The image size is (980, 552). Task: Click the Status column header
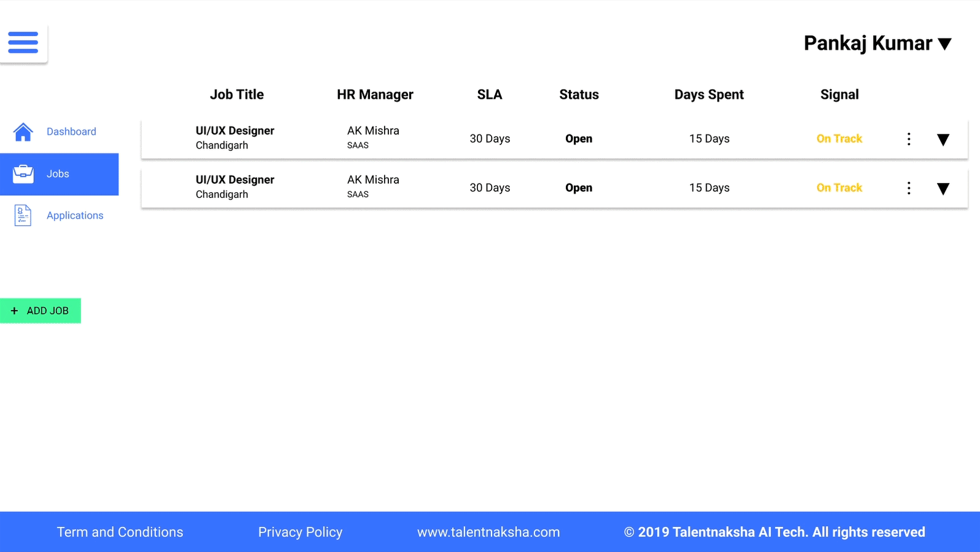pyautogui.click(x=579, y=95)
